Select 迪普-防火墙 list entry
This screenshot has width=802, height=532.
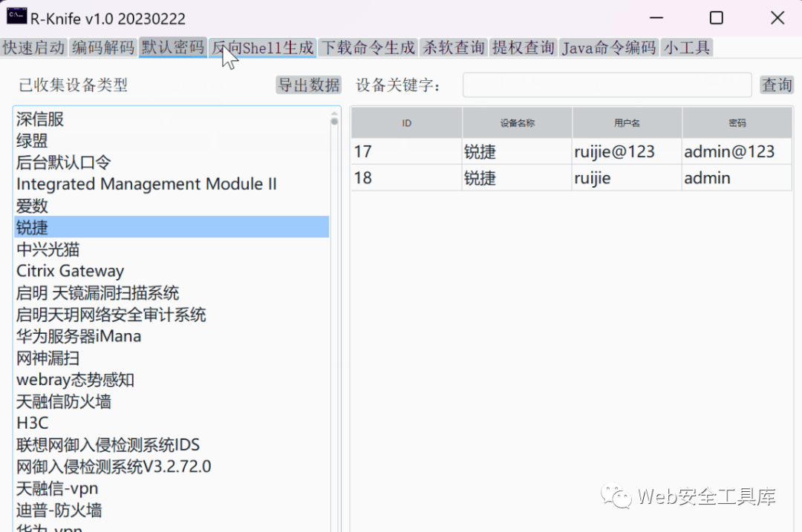172,510
